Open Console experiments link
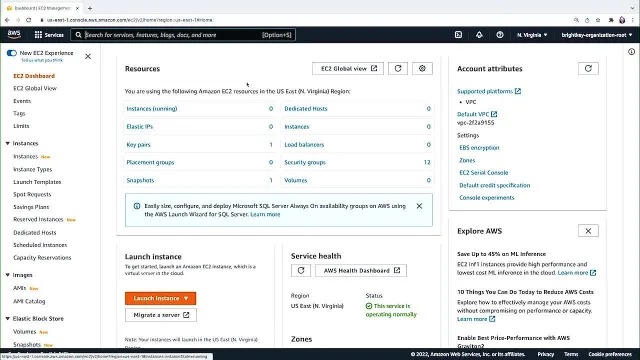 (x=487, y=198)
